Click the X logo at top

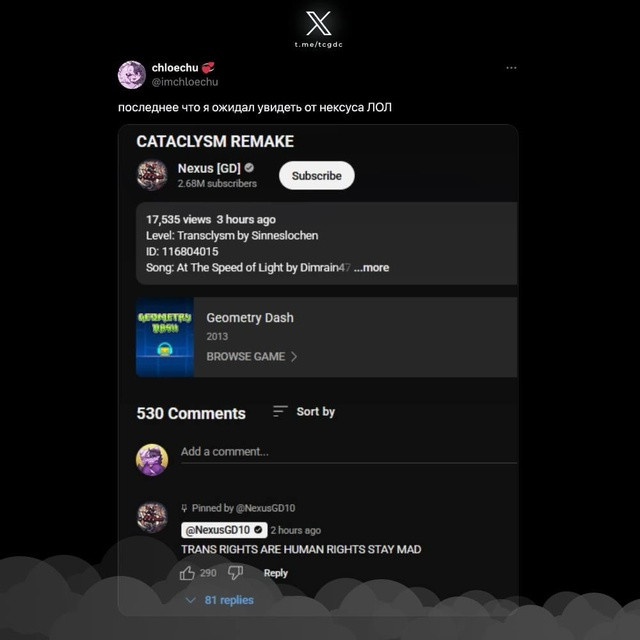tap(319, 23)
